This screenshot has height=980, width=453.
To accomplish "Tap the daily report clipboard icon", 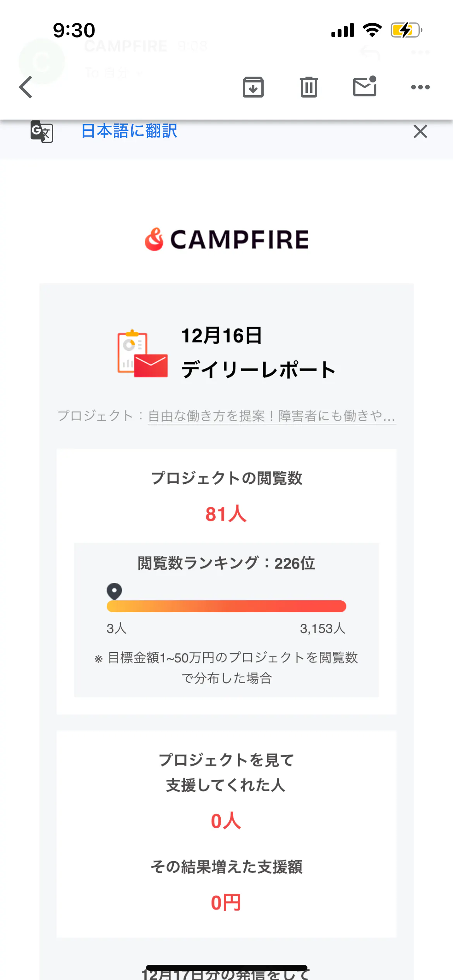I will 142,353.
